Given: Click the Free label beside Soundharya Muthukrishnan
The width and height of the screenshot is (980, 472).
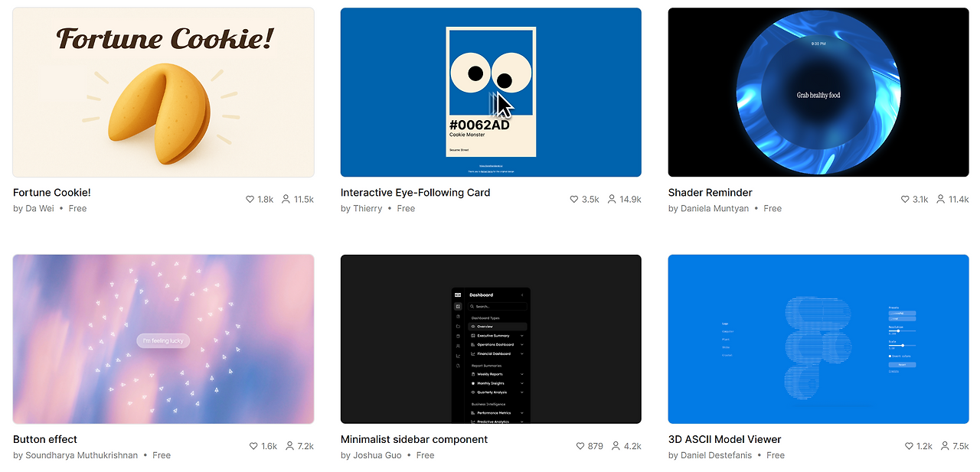Looking at the screenshot, I should 162,455.
